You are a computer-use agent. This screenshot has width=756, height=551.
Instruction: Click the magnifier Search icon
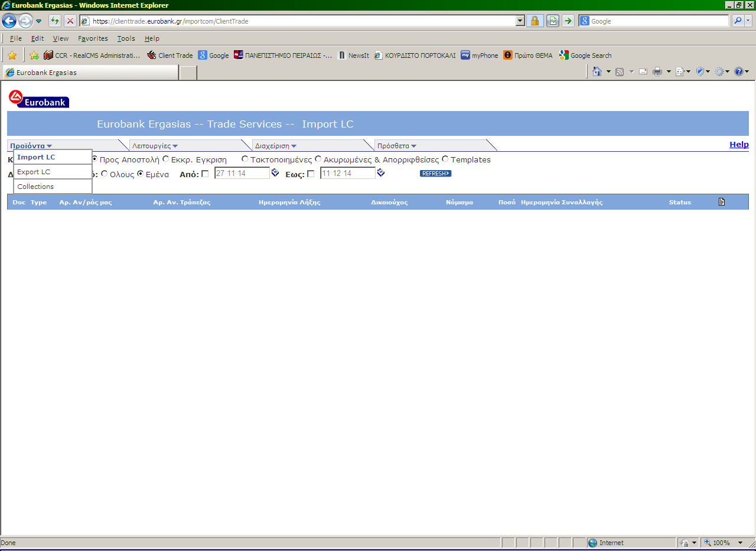tap(738, 21)
